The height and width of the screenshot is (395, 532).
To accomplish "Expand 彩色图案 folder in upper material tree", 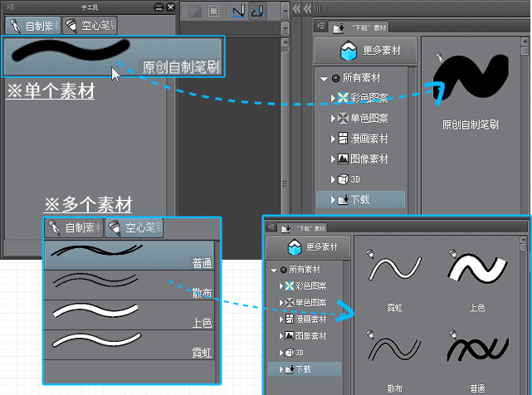I will pyautogui.click(x=333, y=99).
